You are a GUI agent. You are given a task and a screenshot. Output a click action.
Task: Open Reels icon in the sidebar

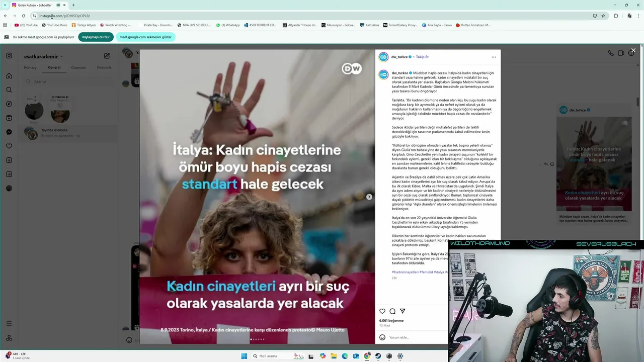click(9, 118)
